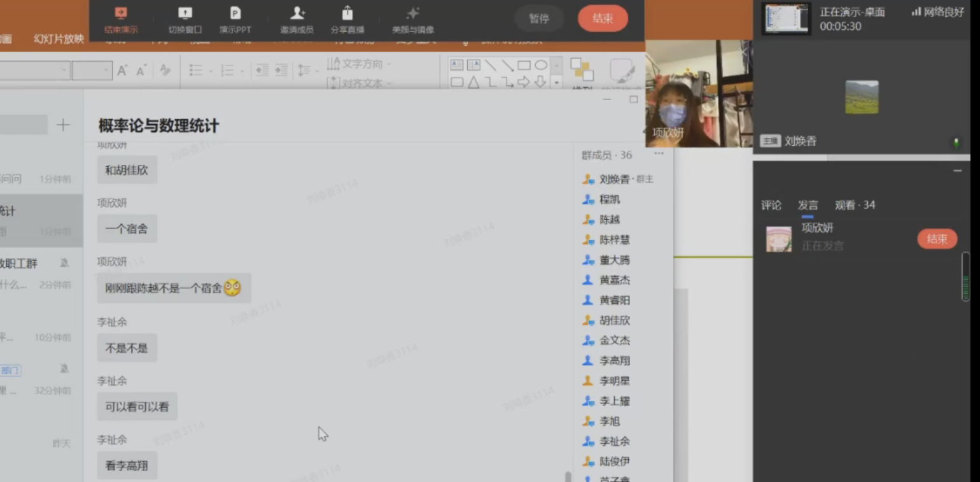Click the red 结束 end live button
This screenshot has height=482, width=980.
(x=602, y=18)
